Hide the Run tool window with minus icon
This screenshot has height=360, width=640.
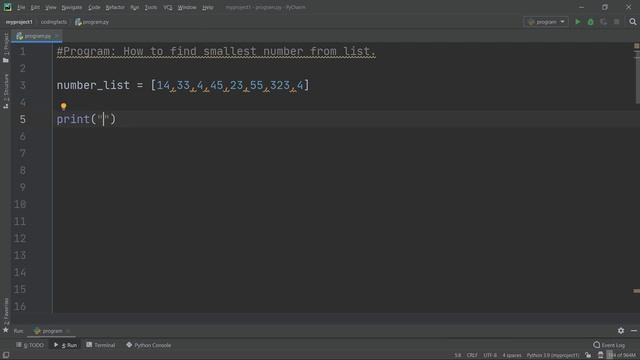point(634,331)
